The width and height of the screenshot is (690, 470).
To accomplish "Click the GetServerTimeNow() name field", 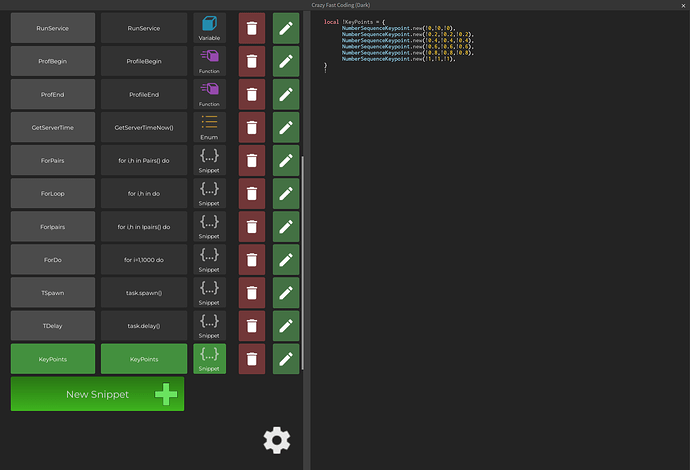I will [x=144, y=127].
